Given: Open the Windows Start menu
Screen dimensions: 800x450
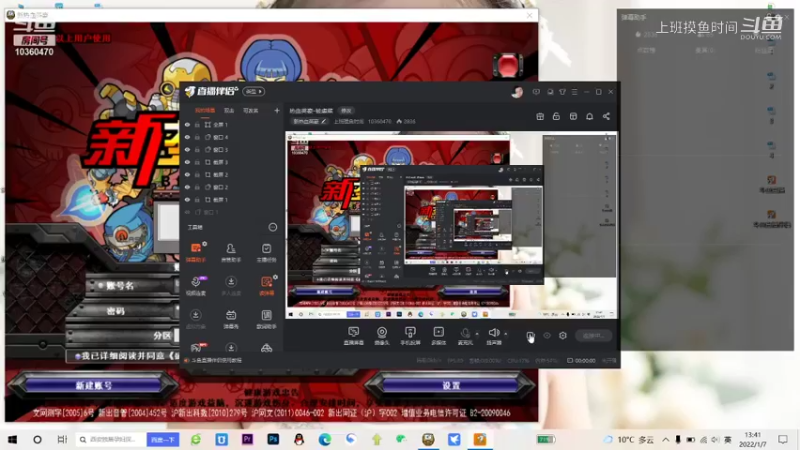Looking at the screenshot, I should click(x=12, y=439).
